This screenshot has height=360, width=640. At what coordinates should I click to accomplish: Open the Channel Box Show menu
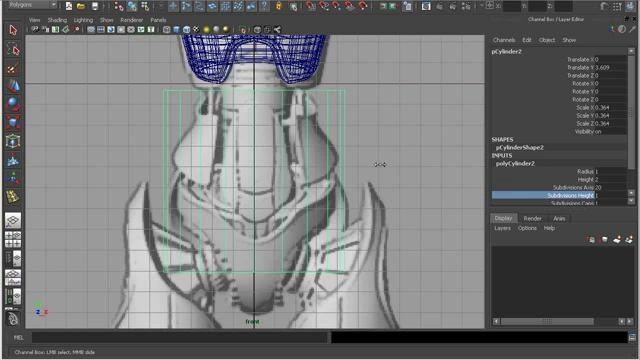pyautogui.click(x=569, y=40)
